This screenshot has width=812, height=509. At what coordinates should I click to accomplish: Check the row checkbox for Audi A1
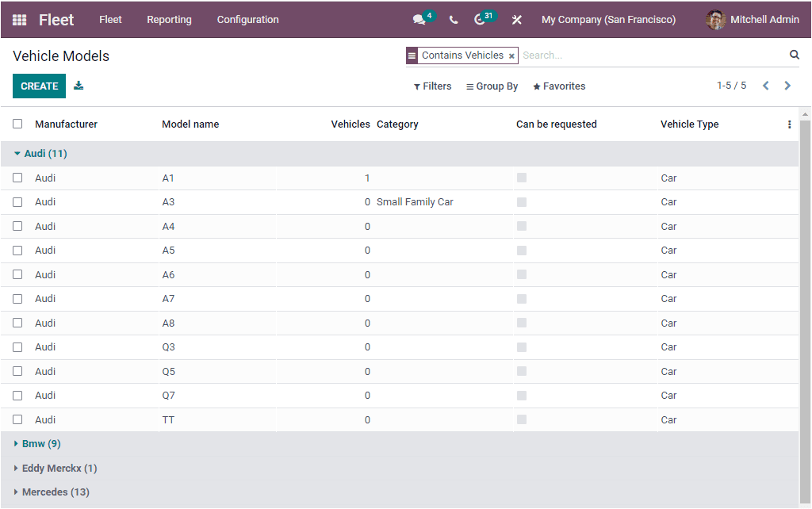pos(17,178)
